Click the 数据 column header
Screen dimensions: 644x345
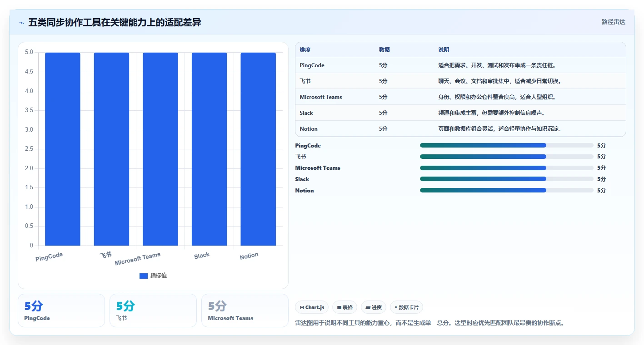pyautogui.click(x=384, y=50)
